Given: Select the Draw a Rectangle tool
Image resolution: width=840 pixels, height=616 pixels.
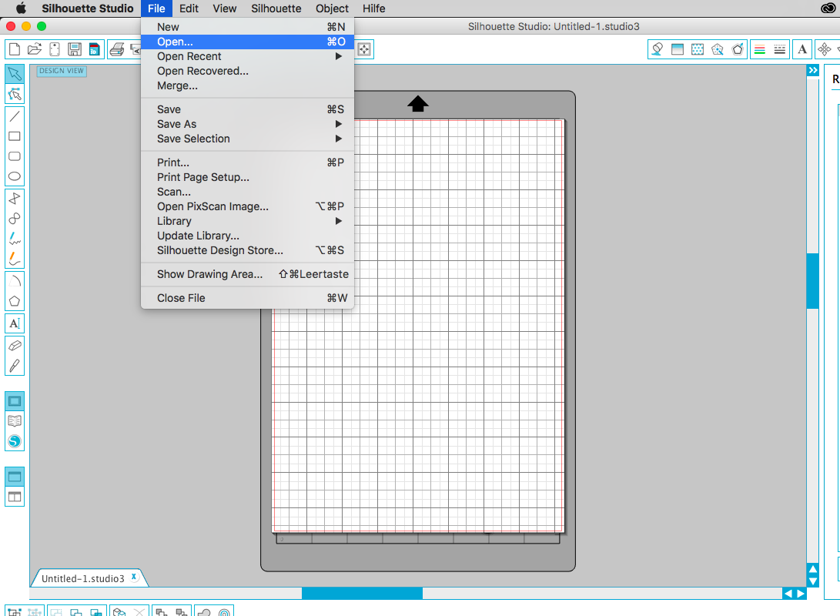Looking at the screenshot, I should (x=15, y=136).
